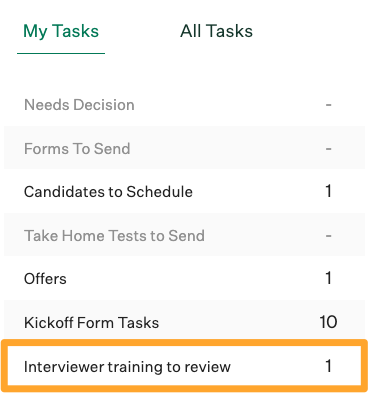The height and width of the screenshot is (397, 368).
Task: Click count 1 beside Interviewer training to review
Action: pyautogui.click(x=329, y=366)
